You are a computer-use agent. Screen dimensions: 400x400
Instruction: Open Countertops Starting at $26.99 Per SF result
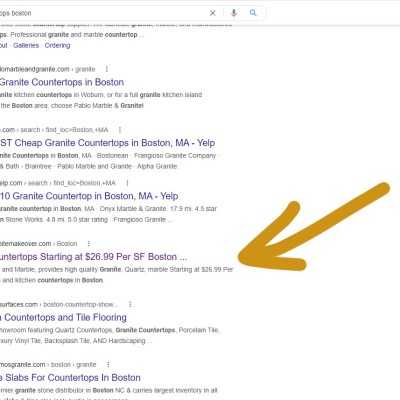(x=93, y=257)
